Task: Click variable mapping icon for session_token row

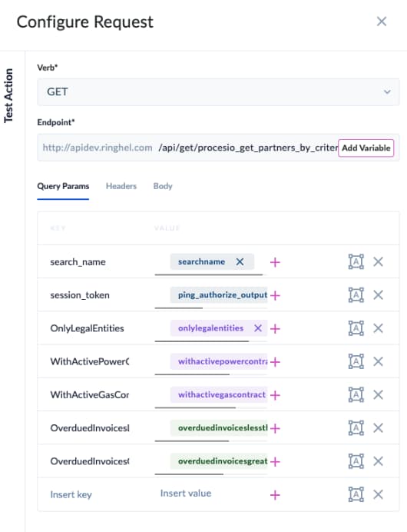Action: [x=356, y=295]
